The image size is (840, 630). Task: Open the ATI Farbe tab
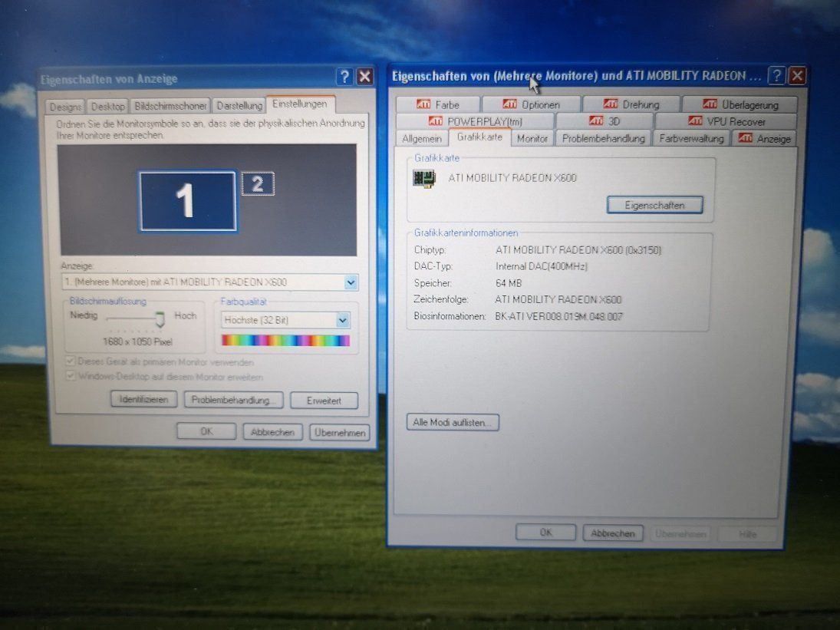tap(438, 104)
